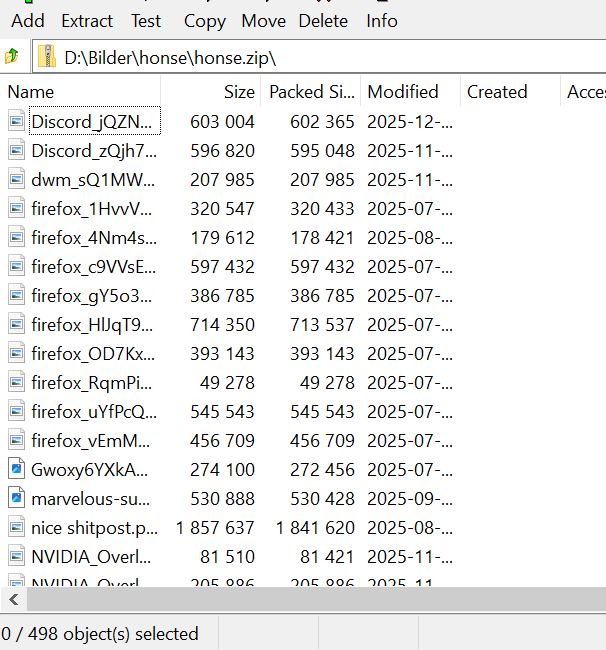Image resolution: width=606 pixels, height=650 pixels.
Task: Click packed size value 713 537
Action: (322, 325)
